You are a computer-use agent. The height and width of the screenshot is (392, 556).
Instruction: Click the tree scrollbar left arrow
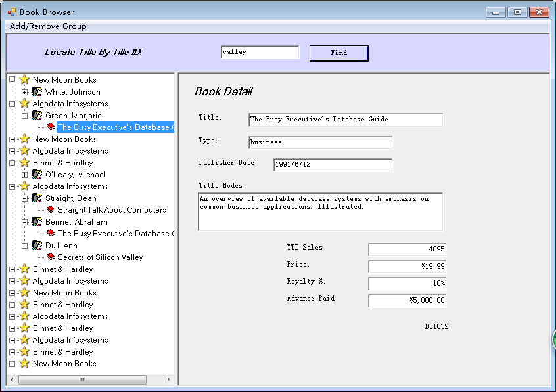tap(12, 380)
